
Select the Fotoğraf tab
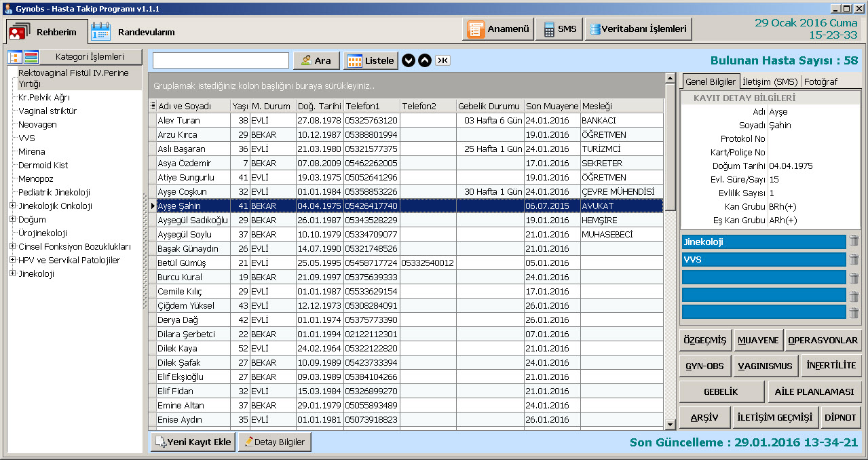coord(820,81)
